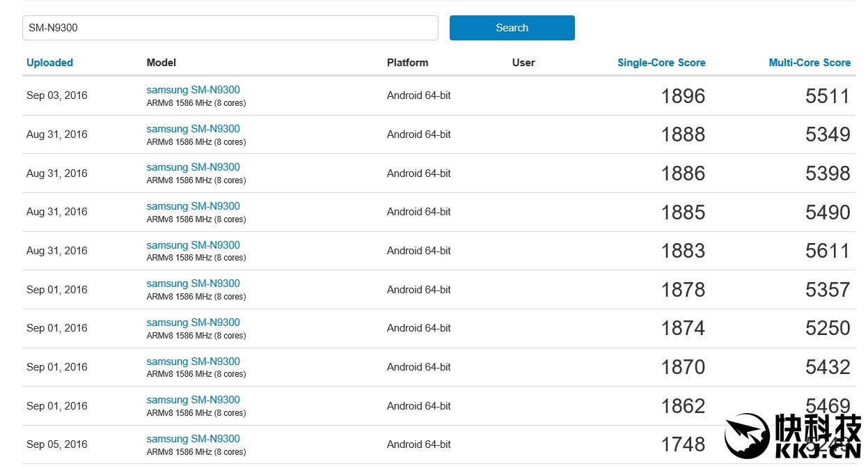This screenshot has width=868, height=466.
Task: Open samsung SM-N9300 link scoring 1878
Action: click(193, 284)
